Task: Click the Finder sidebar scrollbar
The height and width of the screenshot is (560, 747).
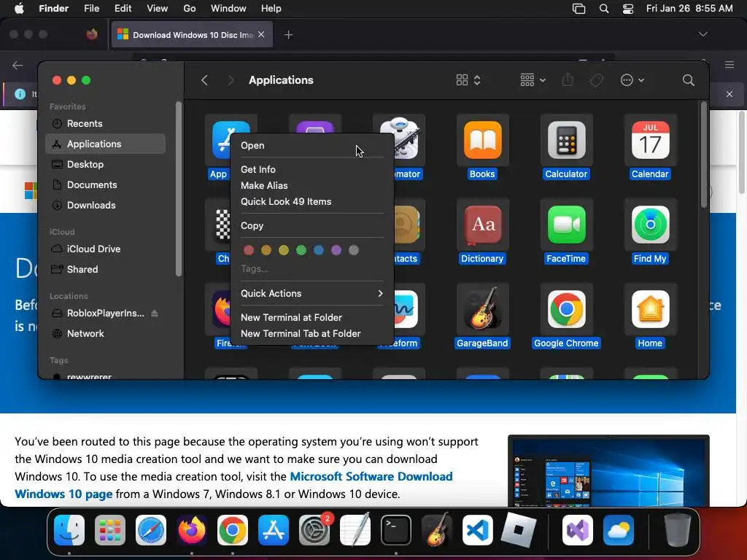Action: click(178, 189)
